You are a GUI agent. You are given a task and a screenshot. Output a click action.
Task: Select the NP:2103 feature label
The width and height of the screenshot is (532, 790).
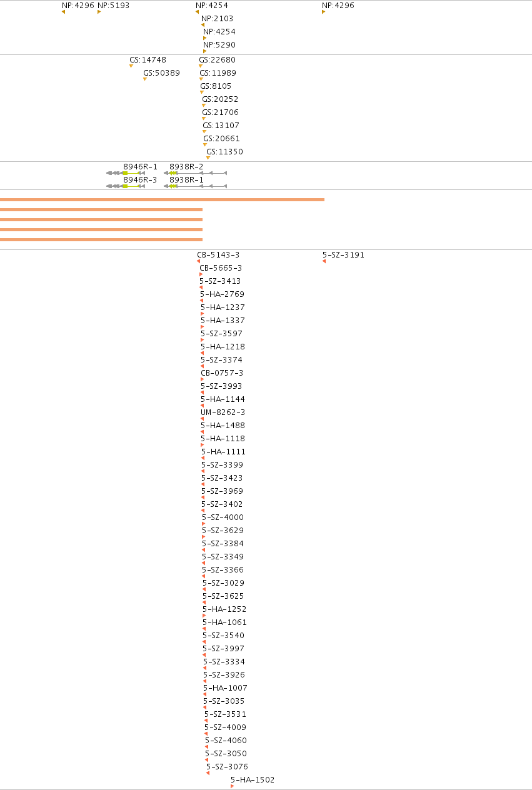click(x=217, y=18)
